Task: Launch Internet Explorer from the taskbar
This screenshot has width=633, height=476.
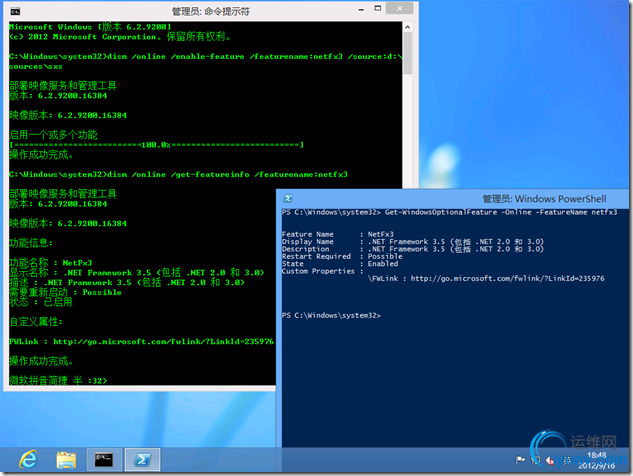Action: click(x=29, y=459)
